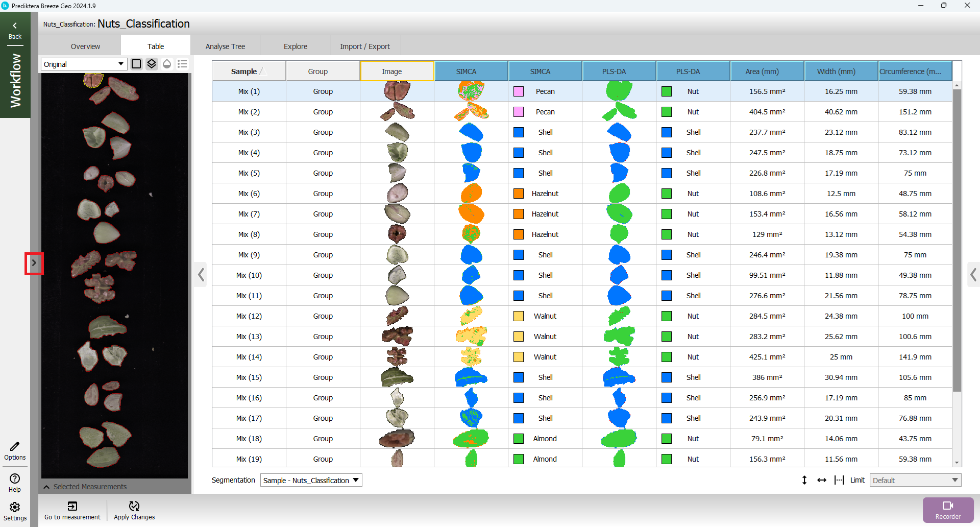Toggle the opacity droplet button
Screen dimensions: 980x527
tap(167, 64)
